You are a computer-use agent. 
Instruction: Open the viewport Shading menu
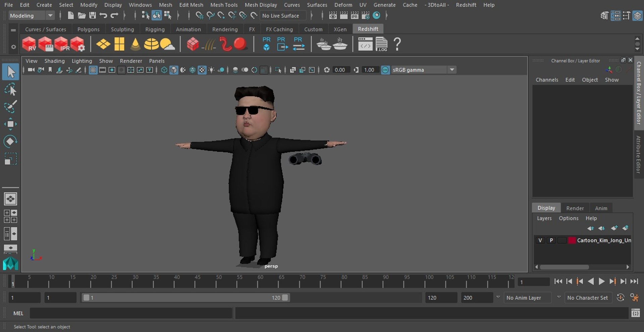click(54, 61)
